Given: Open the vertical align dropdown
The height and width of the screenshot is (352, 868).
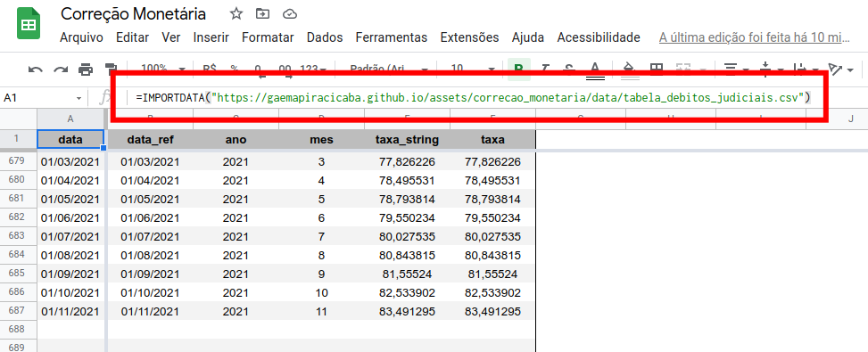Looking at the screenshot, I should [x=772, y=69].
